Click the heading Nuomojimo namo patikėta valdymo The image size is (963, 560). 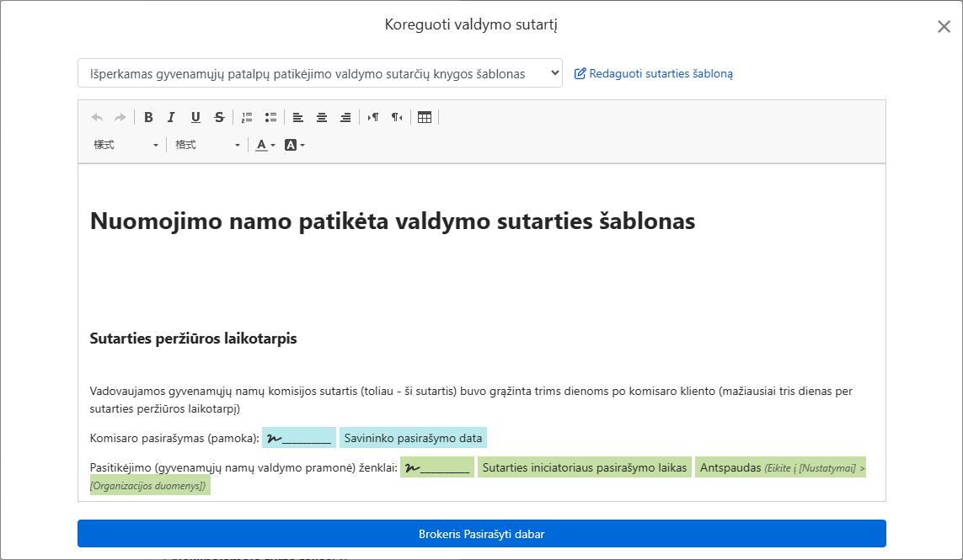(393, 221)
